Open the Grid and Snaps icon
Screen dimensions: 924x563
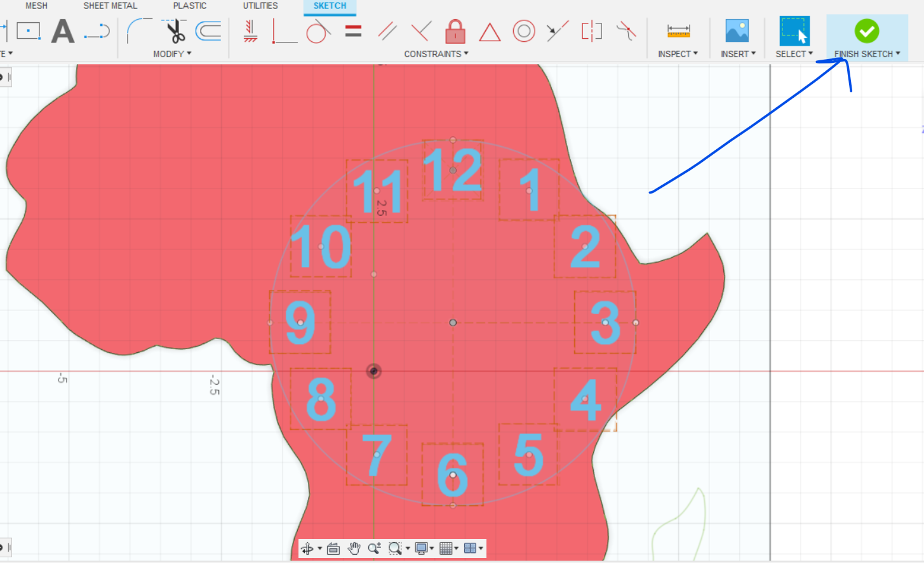point(446,548)
